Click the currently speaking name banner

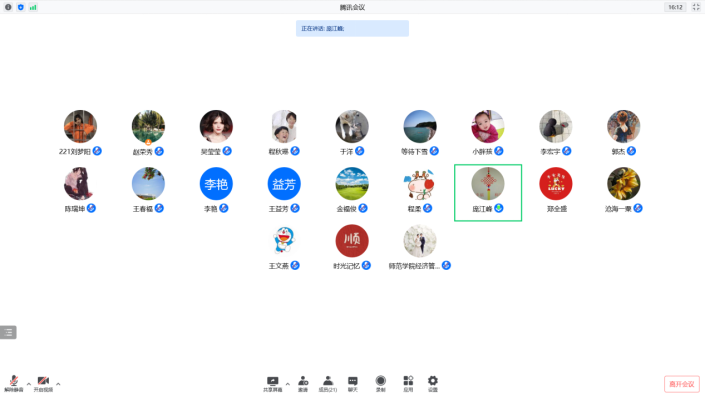pyautogui.click(x=352, y=28)
